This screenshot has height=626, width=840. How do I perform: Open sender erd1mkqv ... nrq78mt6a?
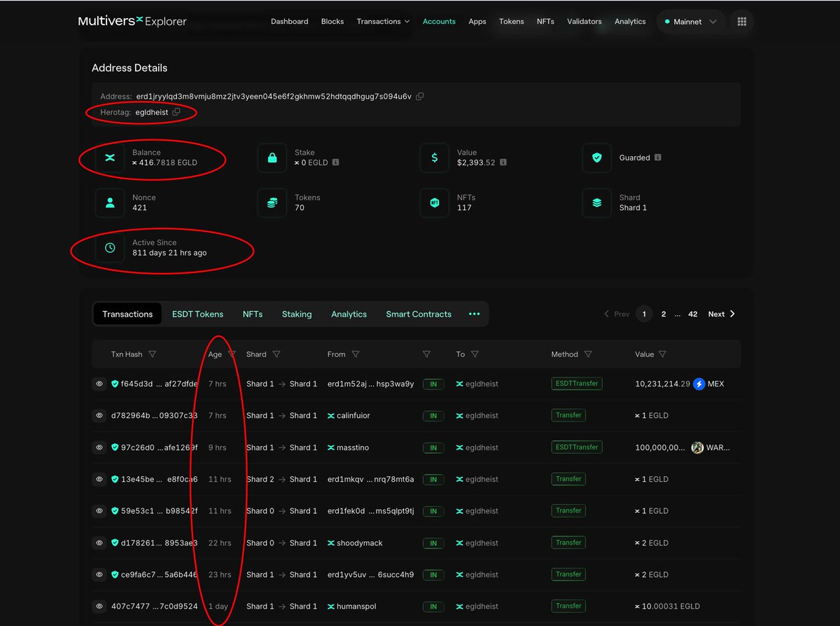[x=371, y=479]
